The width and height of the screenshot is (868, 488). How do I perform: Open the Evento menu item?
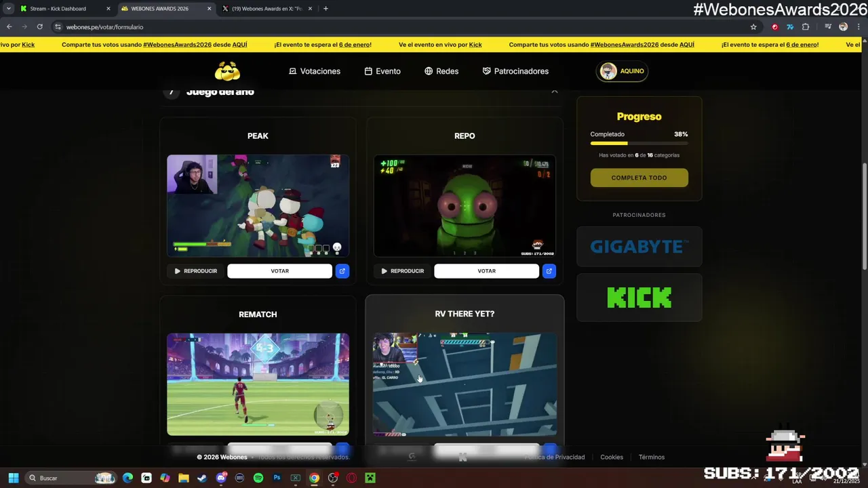382,71
